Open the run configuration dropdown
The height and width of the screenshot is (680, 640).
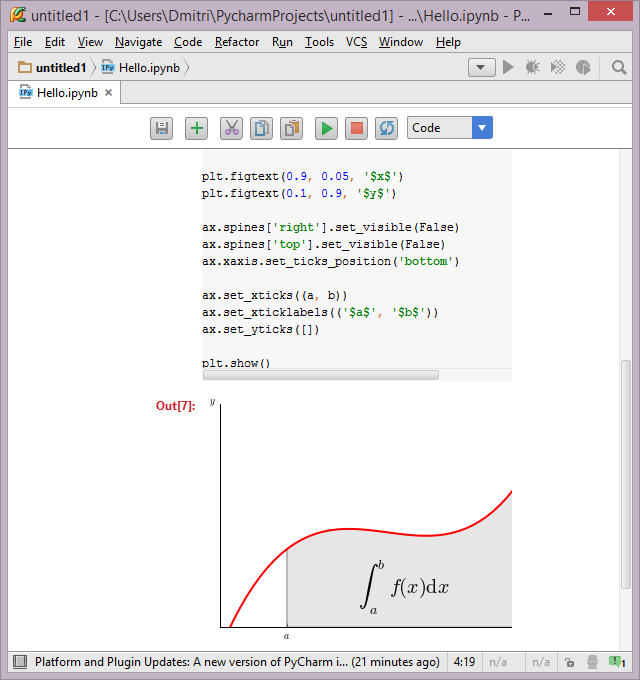482,68
